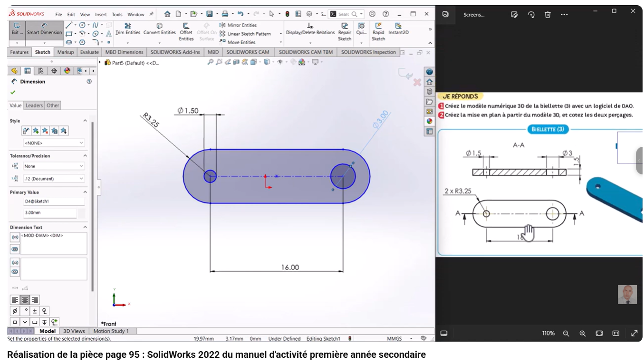Toggle right justify for dimension text
The height and width of the screenshot is (364, 644).
pos(34,300)
